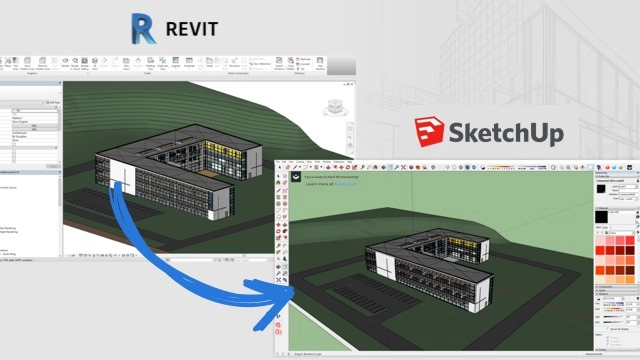Click By Discipline value in Revit Properties
This screenshot has width=640, height=360.
click(x=19, y=137)
